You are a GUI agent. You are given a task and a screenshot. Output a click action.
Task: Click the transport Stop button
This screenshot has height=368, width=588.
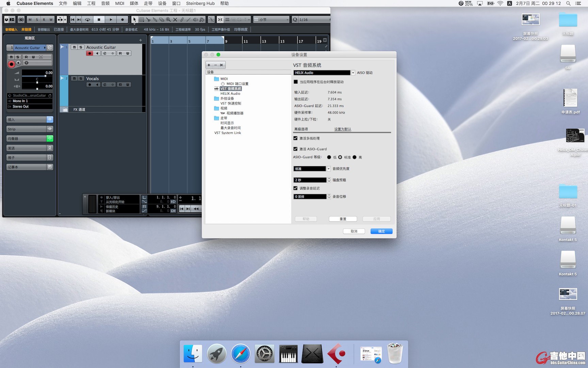(99, 20)
